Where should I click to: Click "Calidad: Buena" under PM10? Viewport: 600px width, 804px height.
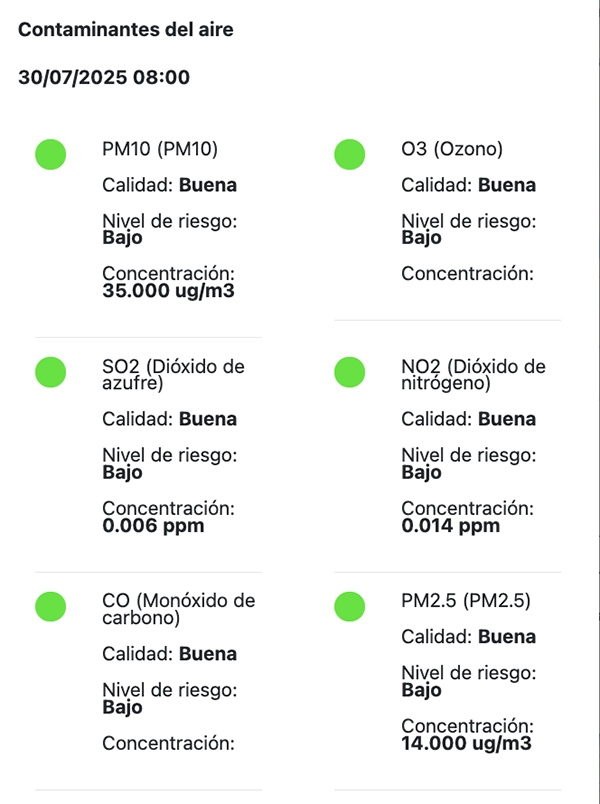170,185
